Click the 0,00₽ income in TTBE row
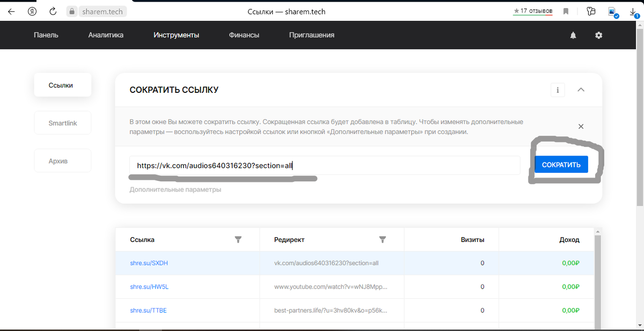 [x=570, y=311]
